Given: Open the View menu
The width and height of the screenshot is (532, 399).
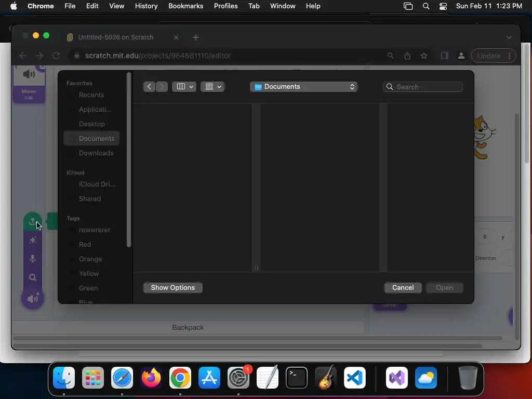Looking at the screenshot, I should 116,6.
